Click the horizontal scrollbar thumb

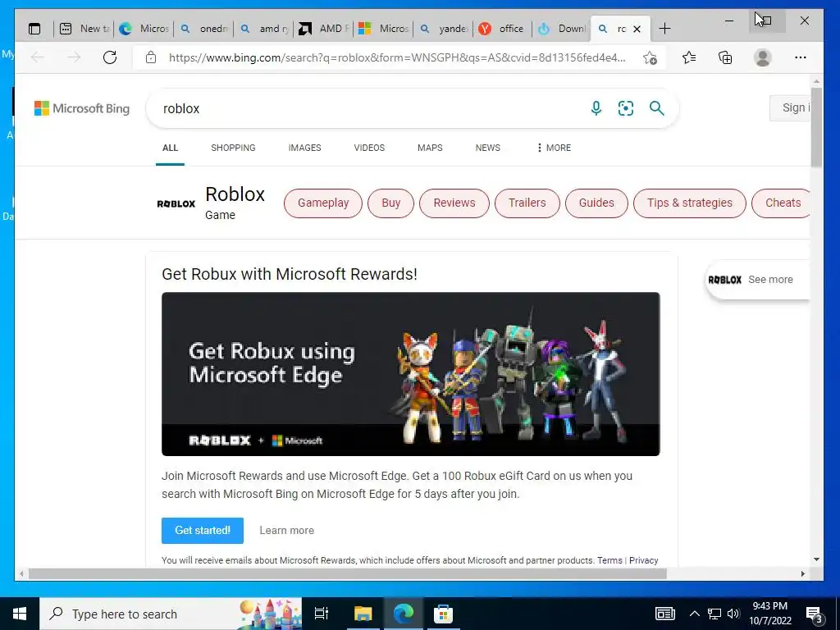click(348, 573)
